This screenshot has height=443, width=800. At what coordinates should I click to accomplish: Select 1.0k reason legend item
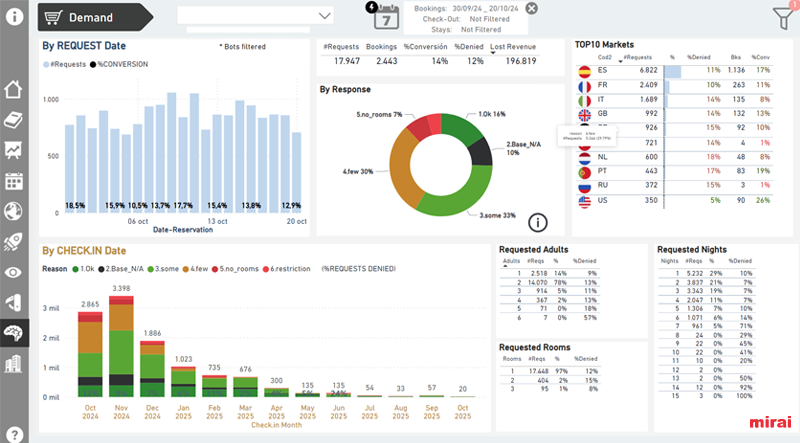(83, 269)
